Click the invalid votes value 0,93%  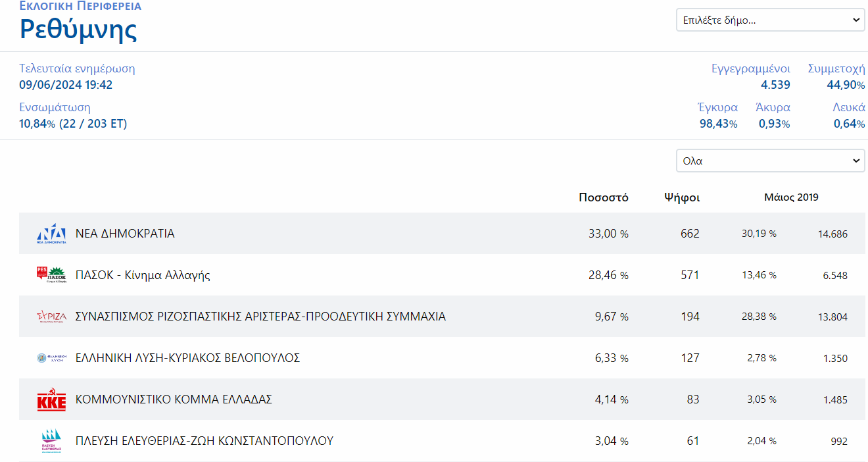(774, 124)
